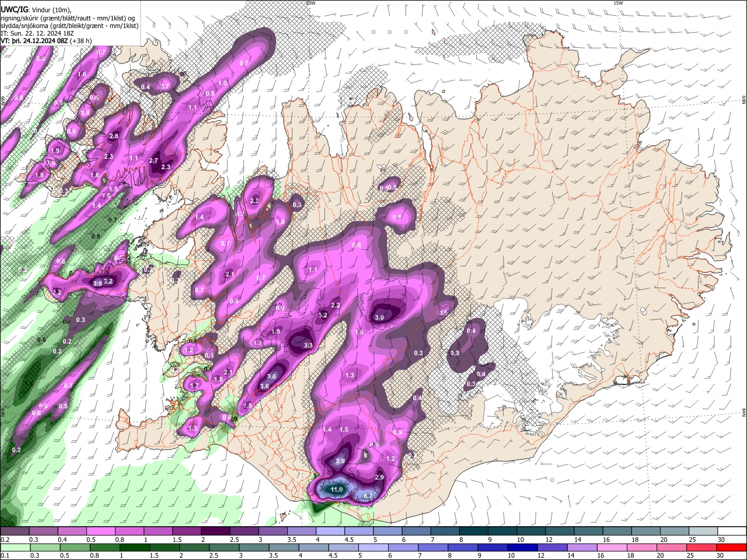Click the 3.9 value directly north of 11.0

pyautogui.click(x=341, y=461)
